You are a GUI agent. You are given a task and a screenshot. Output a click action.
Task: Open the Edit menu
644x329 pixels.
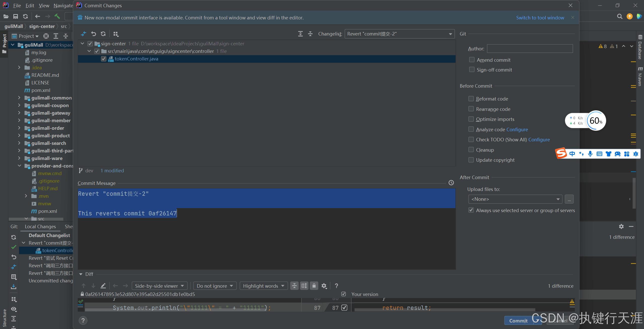[30, 6]
